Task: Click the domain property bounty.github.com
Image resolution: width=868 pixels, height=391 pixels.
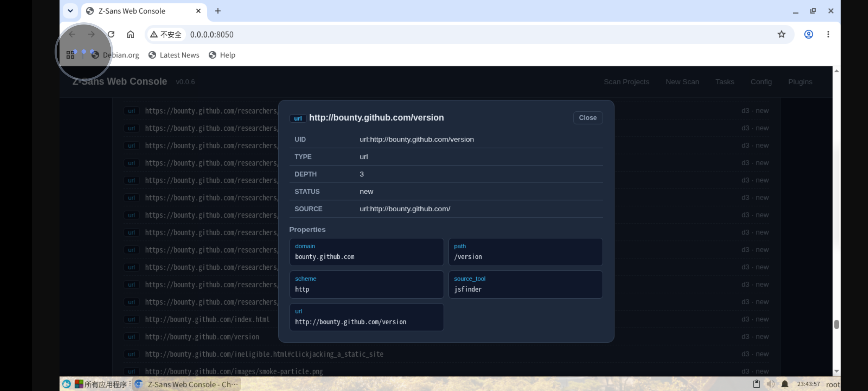Action: tap(367, 252)
